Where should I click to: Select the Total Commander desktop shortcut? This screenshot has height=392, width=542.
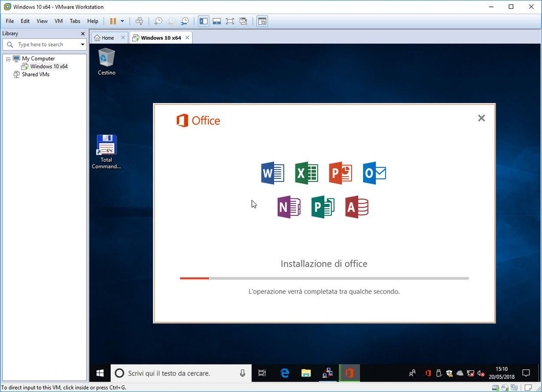[x=106, y=151]
